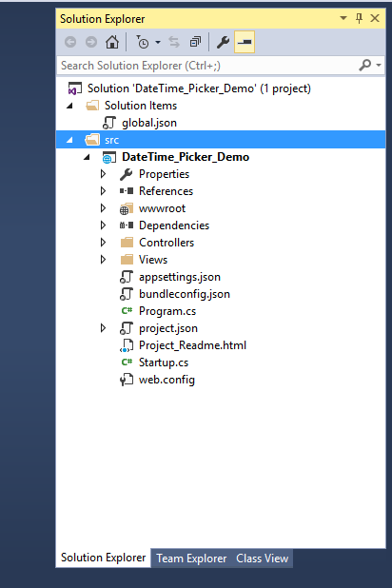Toggle the Preview Selected Items button
392x588 pixels.
245,42
